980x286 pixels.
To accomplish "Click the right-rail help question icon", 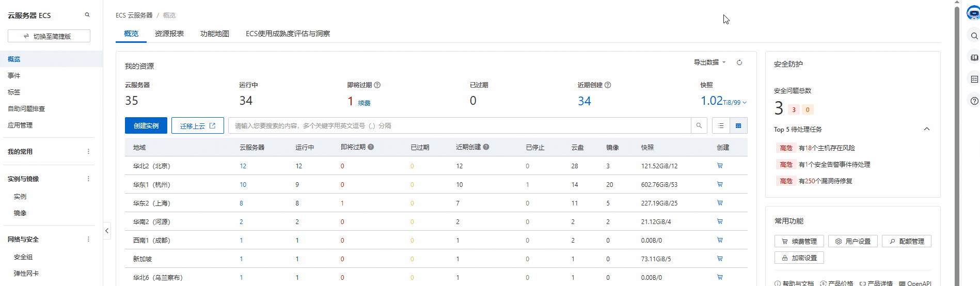I will (x=974, y=101).
